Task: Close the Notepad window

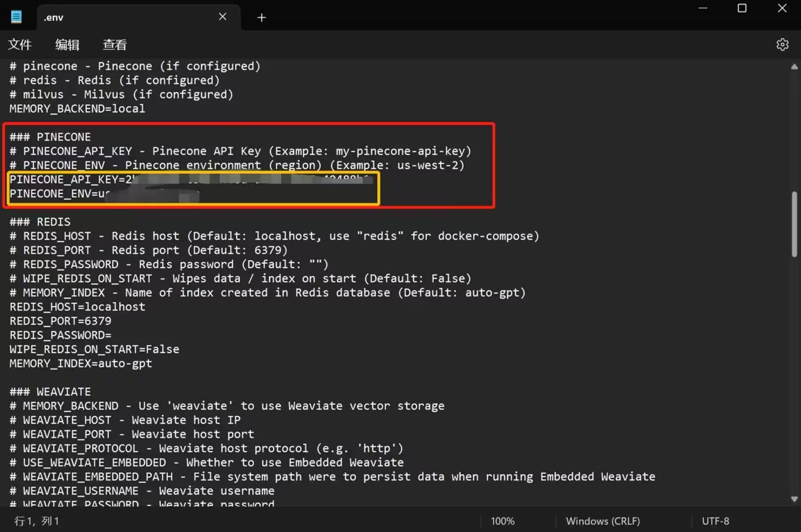Action: (782, 8)
